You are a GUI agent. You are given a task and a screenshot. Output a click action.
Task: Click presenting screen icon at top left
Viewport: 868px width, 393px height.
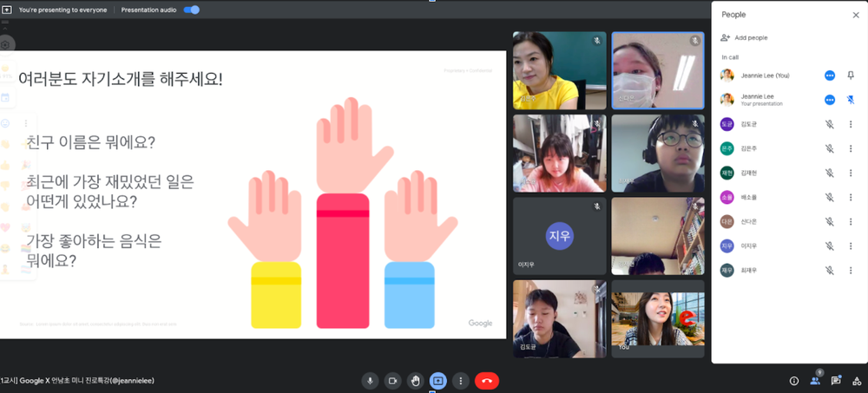pos(7,10)
